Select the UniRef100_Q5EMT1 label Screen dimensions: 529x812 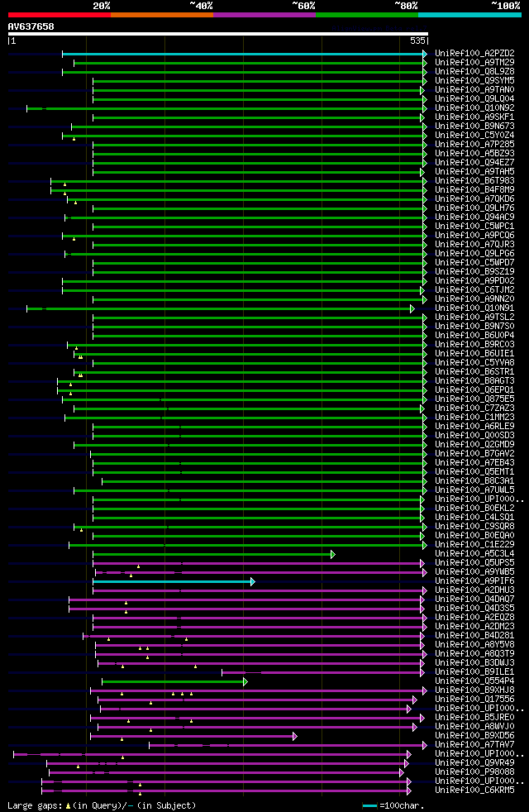click(474, 472)
